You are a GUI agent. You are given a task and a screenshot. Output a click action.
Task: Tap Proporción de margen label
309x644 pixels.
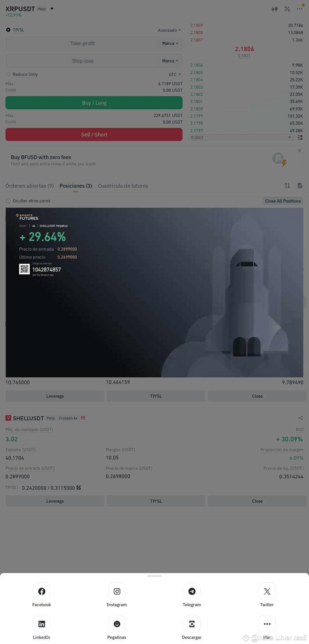click(x=282, y=449)
